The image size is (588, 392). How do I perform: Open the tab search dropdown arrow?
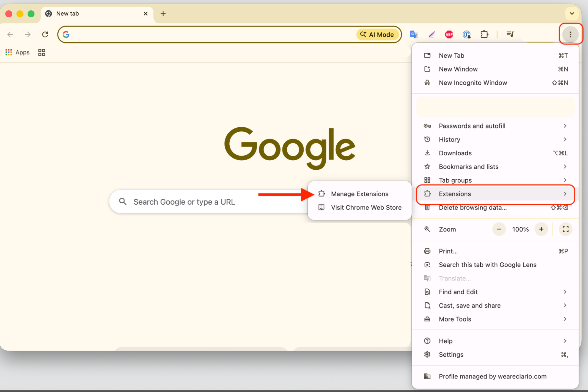(572, 14)
